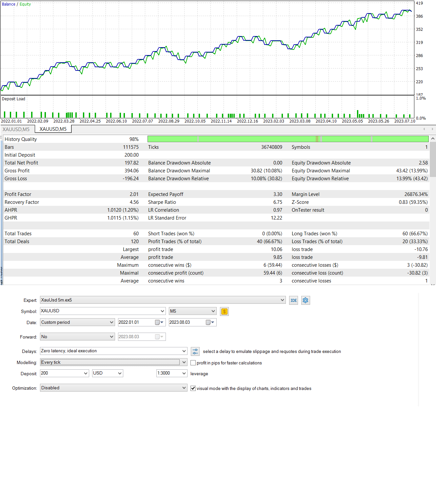Image resolution: width=436 pixels, height=504 pixels.
Task: Open the Deposit amount dropdown
Action: (86, 373)
